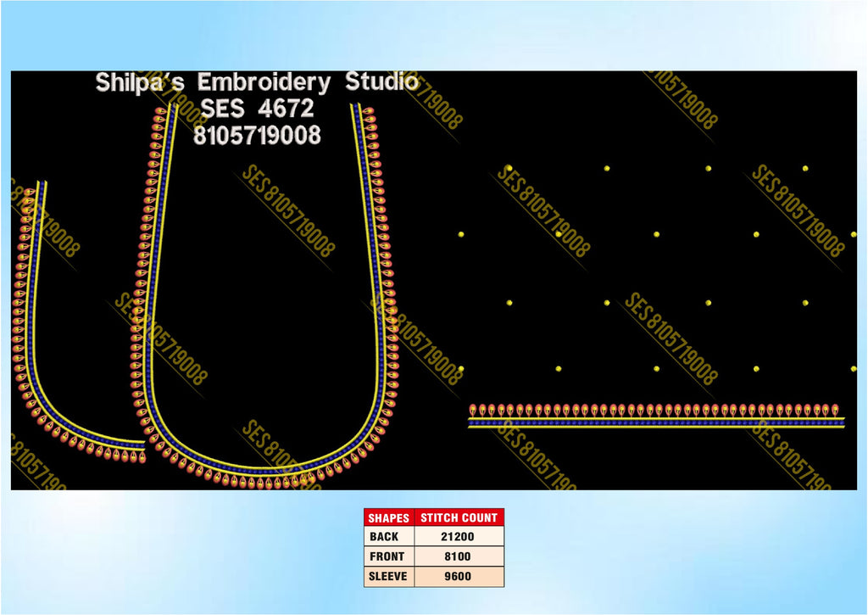The height and width of the screenshot is (615, 868).
Task: Select the "21200" stitch count cell
Action: 459,536
